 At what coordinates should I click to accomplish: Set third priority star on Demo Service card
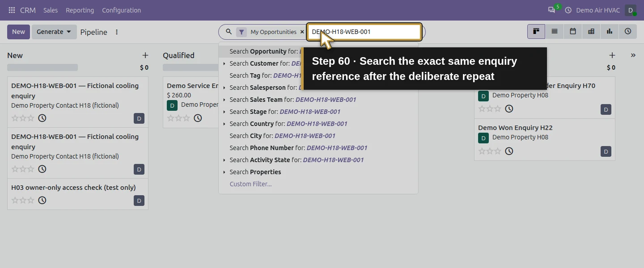pos(186,118)
